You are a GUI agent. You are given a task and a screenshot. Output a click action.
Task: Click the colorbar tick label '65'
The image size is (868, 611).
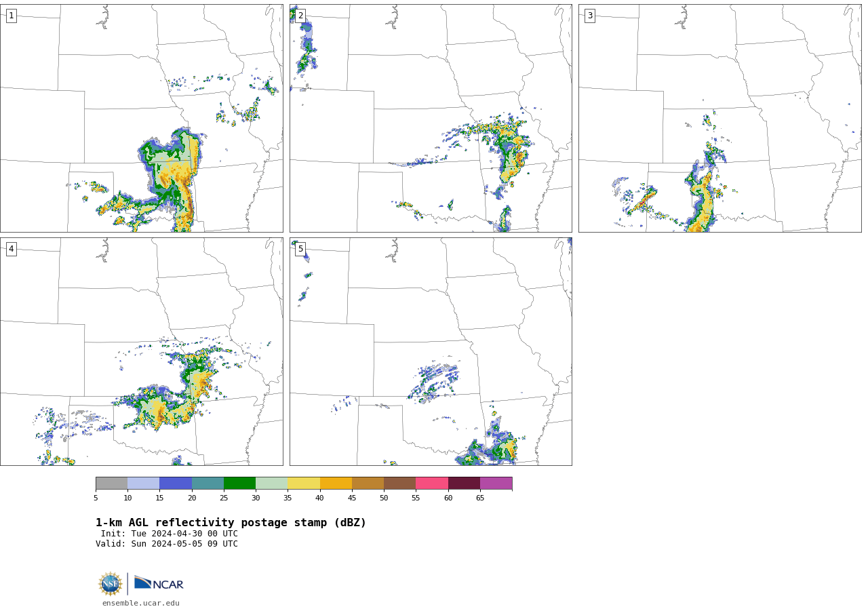pos(480,498)
